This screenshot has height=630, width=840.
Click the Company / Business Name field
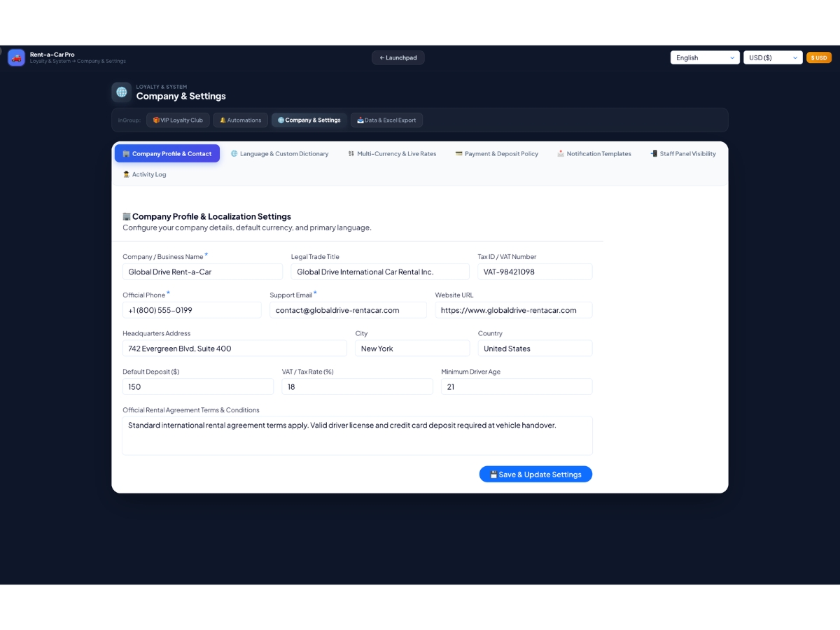(202, 272)
